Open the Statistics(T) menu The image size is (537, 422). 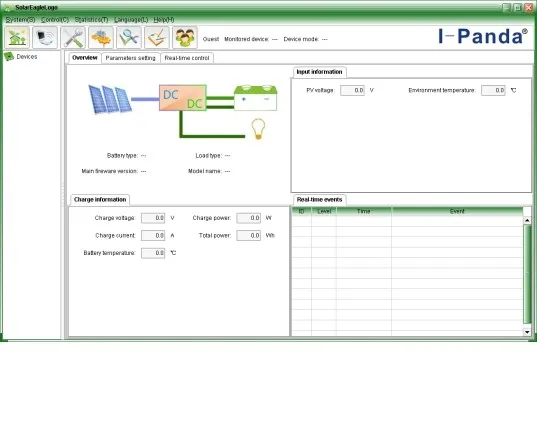pos(91,20)
